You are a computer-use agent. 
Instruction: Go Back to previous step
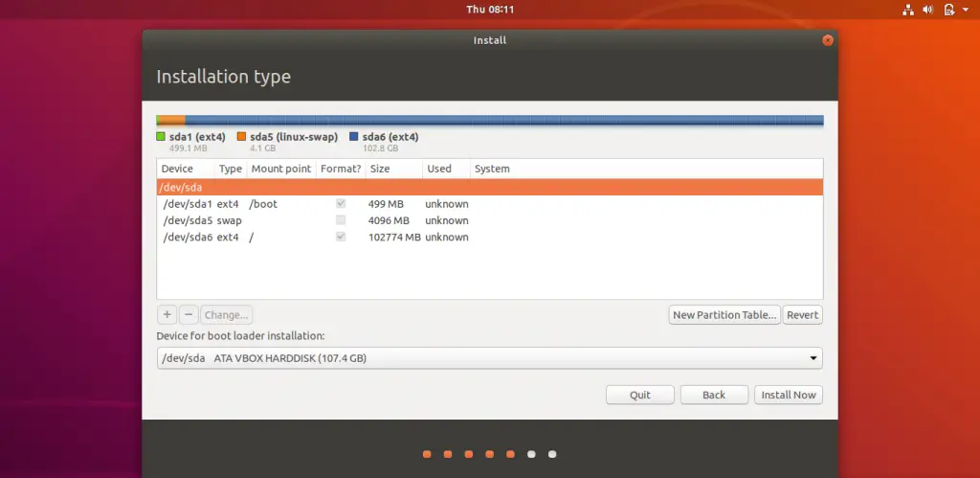pos(714,395)
